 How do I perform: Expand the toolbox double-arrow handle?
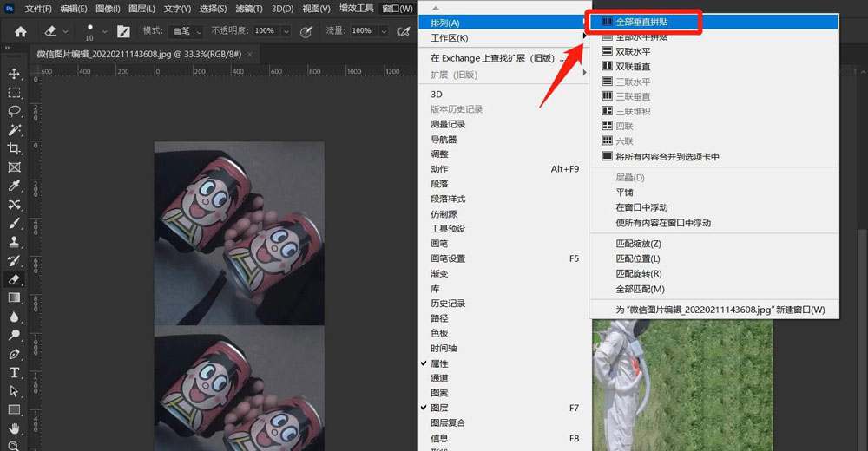[x=8, y=49]
